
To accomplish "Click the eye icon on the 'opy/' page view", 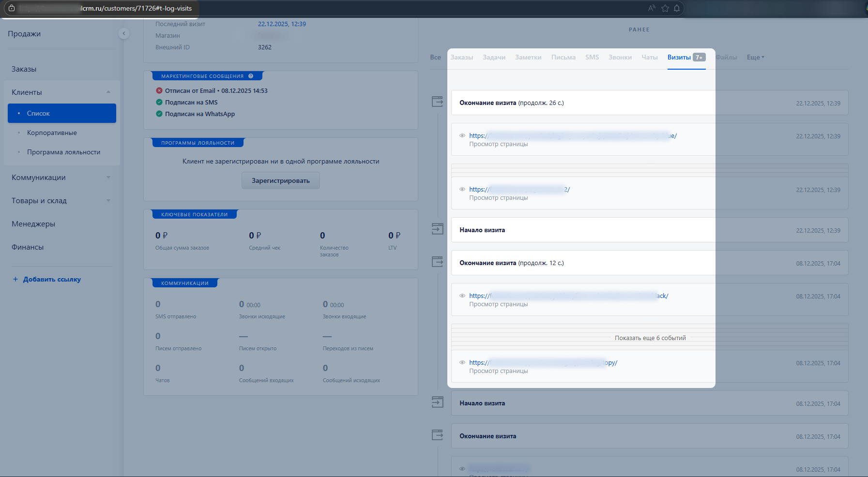I will tap(462, 362).
